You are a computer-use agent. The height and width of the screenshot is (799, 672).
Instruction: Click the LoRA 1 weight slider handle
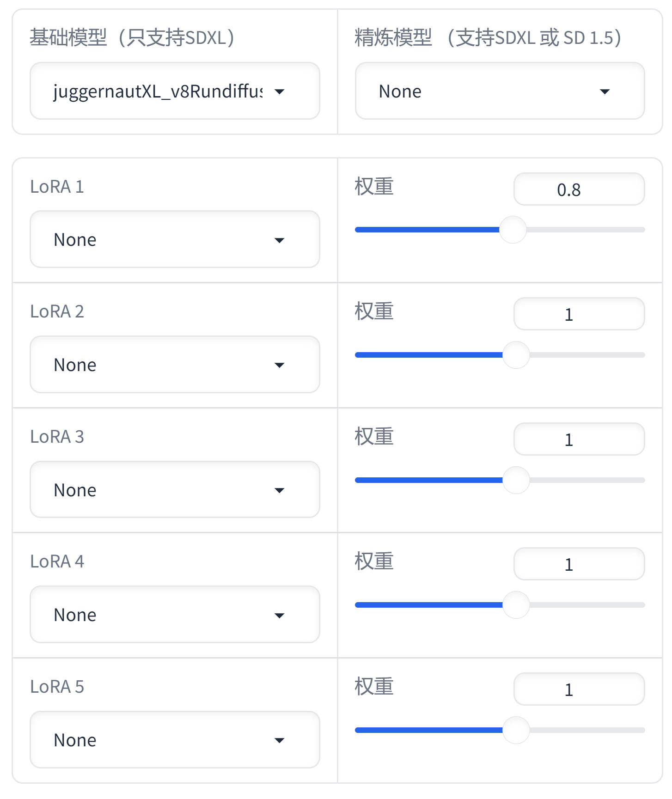(513, 230)
